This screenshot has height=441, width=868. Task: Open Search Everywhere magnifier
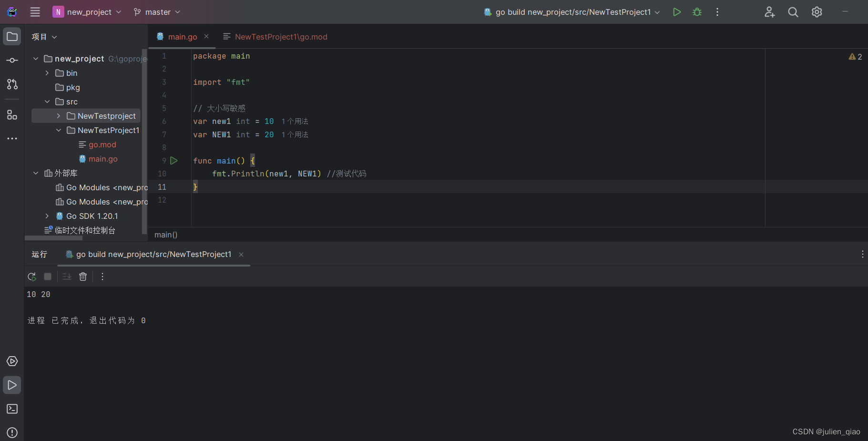[793, 12]
